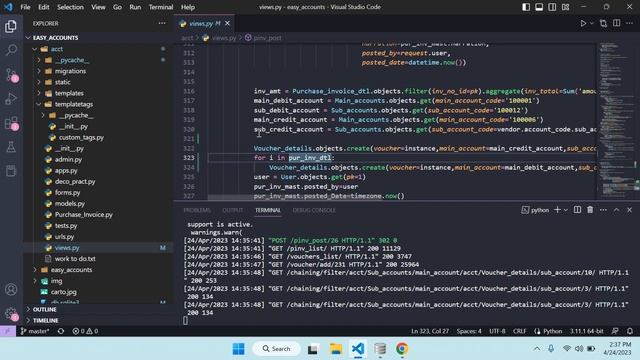Image resolution: width=640 pixels, height=360 pixels.
Task: Expand the templates folder
Action: coord(98,93)
